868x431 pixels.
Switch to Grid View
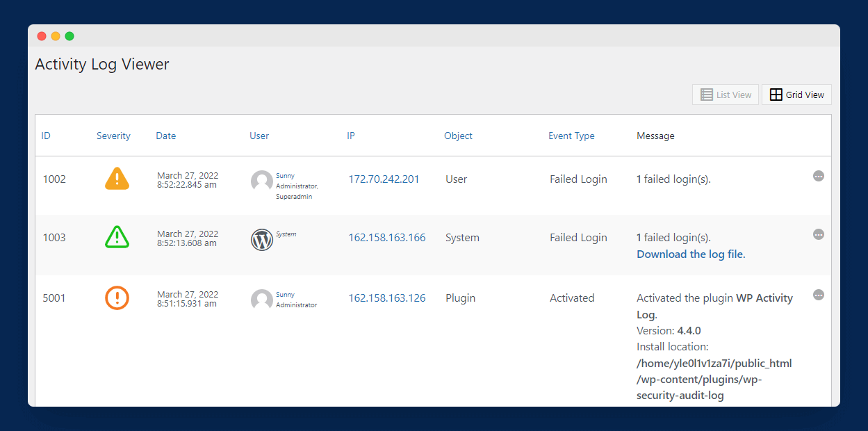796,95
